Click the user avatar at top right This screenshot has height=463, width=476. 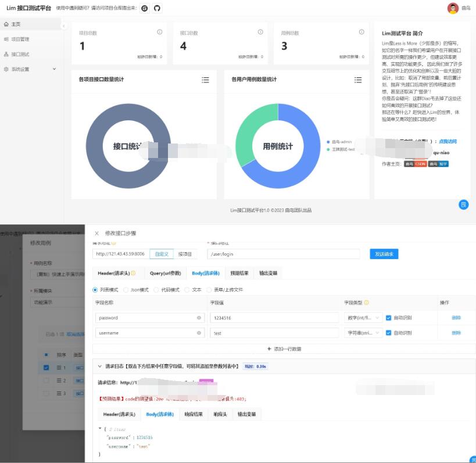(453, 8)
